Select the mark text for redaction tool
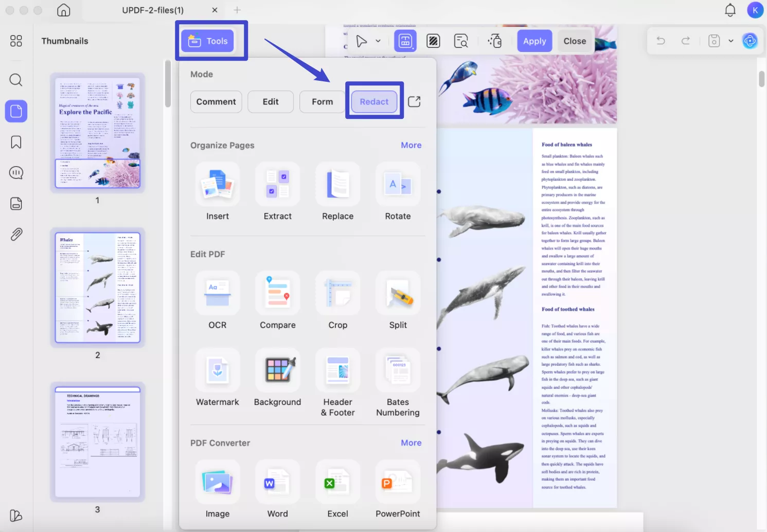This screenshot has width=767, height=532. (405, 41)
